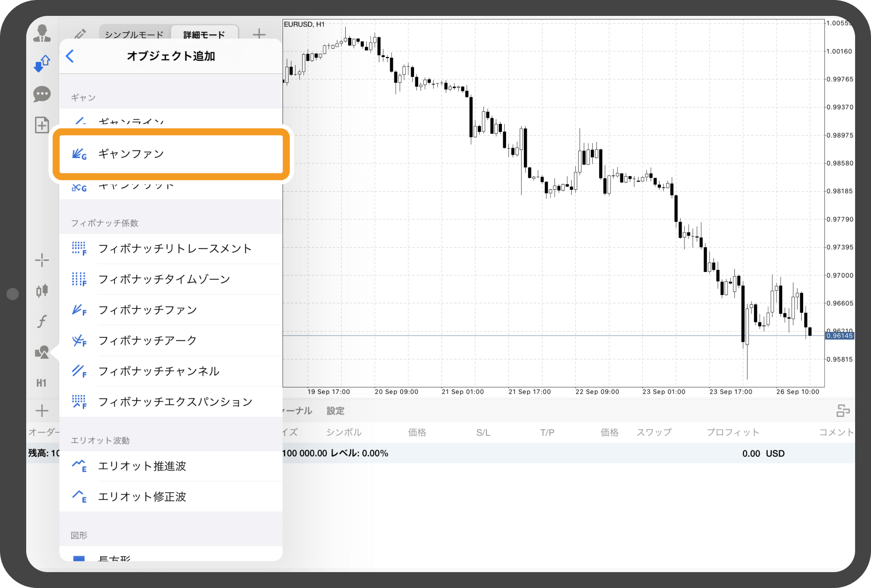
Task: Click the 0.00 USD profit value
Action: [763, 453]
